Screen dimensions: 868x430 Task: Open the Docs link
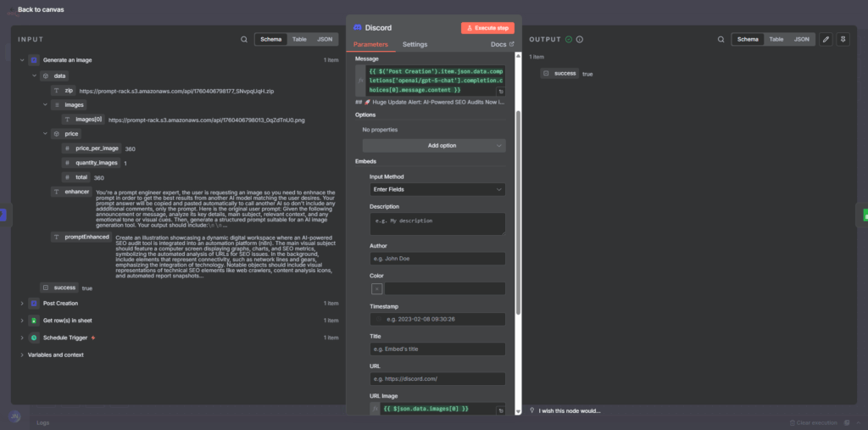point(503,44)
